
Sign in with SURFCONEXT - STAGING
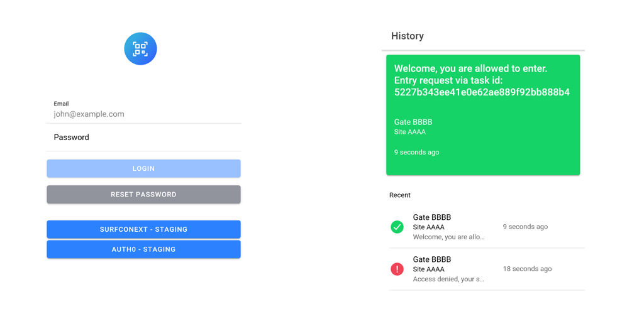[x=143, y=230]
